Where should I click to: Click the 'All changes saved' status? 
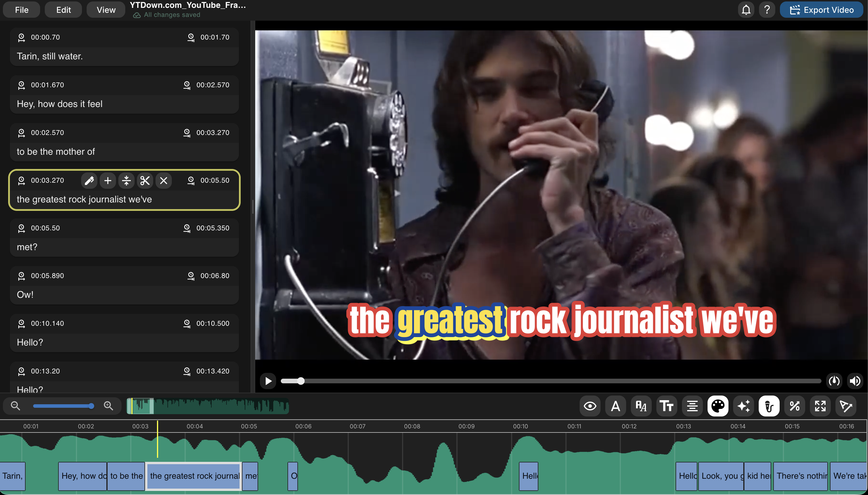click(x=167, y=15)
